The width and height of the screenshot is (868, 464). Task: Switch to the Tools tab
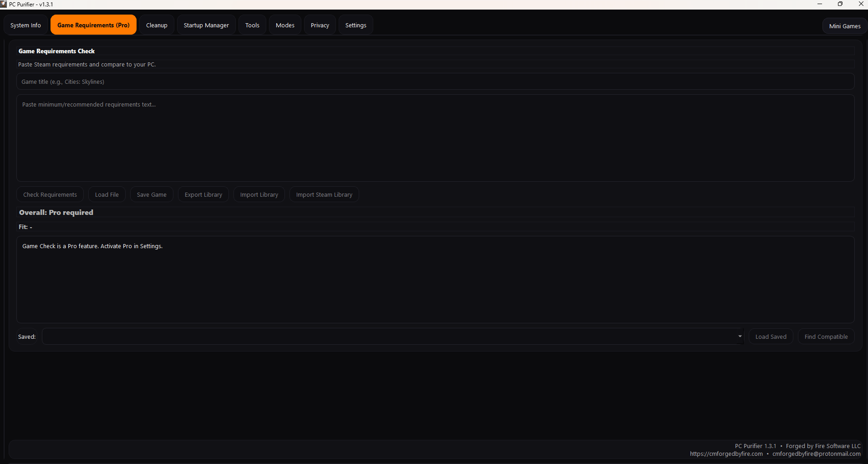[x=252, y=25]
